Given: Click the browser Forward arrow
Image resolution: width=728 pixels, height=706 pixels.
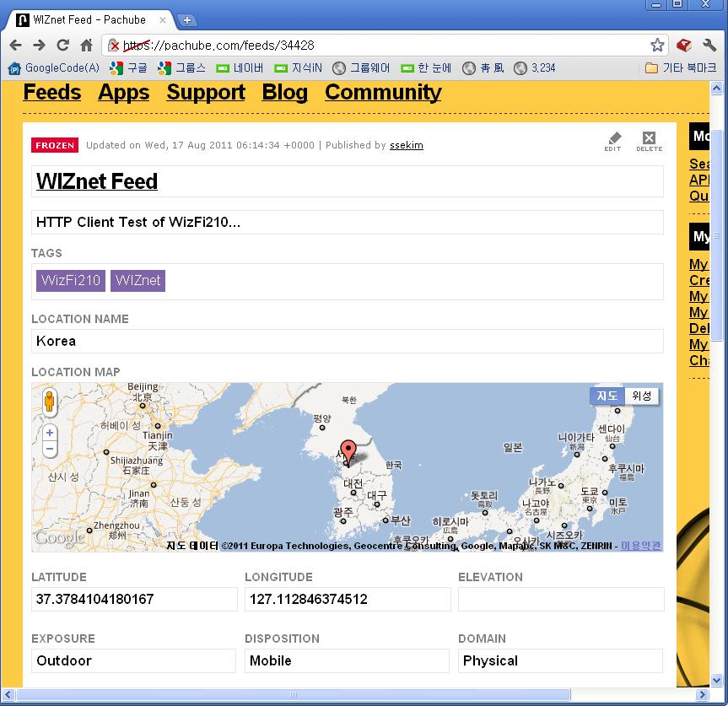Looking at the screenshot, I should (x=40, y=45).
